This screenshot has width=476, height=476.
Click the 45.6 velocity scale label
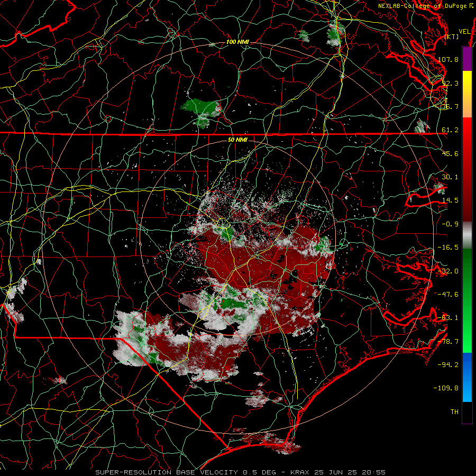(450, 153)
